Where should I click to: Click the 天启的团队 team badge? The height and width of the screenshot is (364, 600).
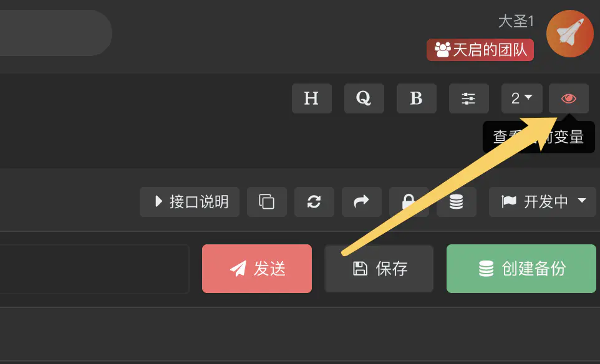(x=480, y=50)
